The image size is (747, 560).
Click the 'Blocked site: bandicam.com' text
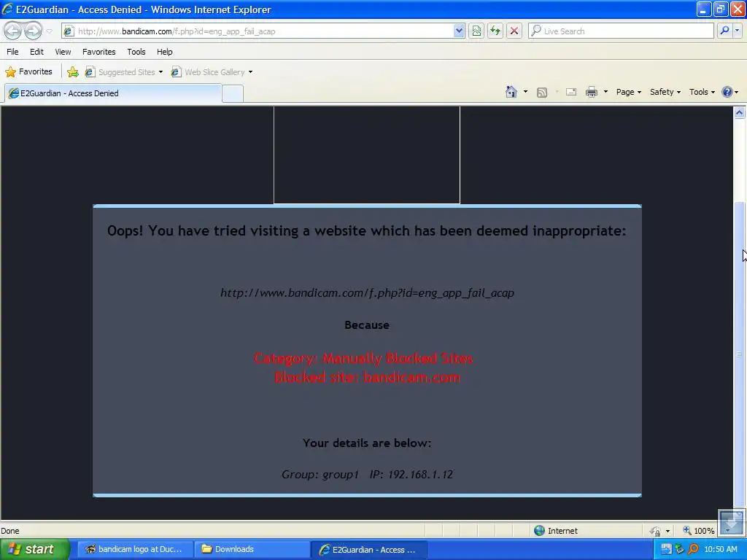point(368,377)
